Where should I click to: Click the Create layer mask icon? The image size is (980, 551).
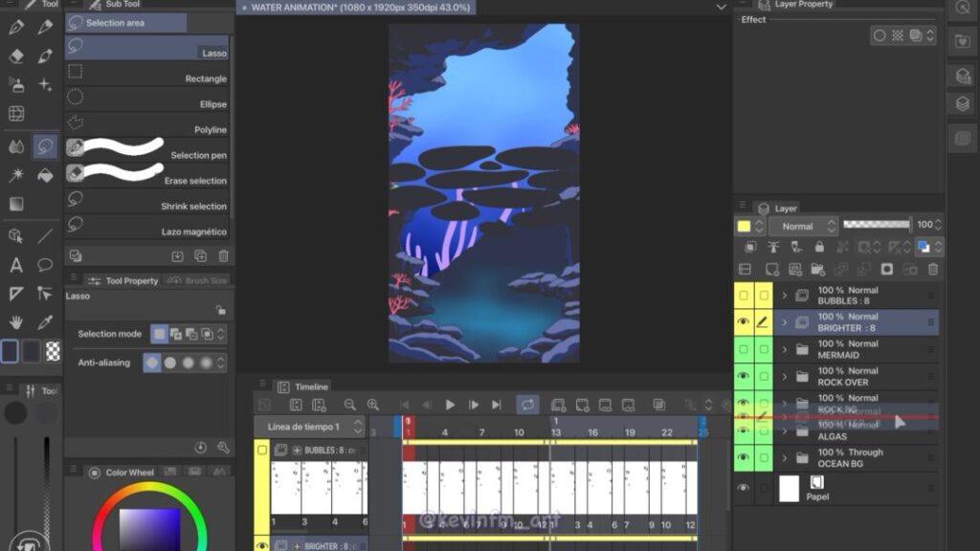pyautogui.click(x=887, y=269)
